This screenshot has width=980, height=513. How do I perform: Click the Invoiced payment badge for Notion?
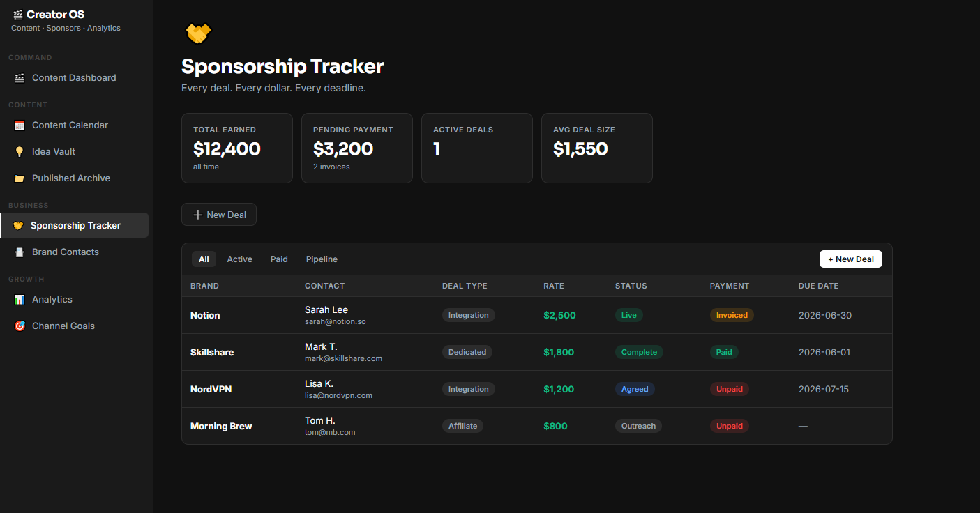tap(732, 315)
